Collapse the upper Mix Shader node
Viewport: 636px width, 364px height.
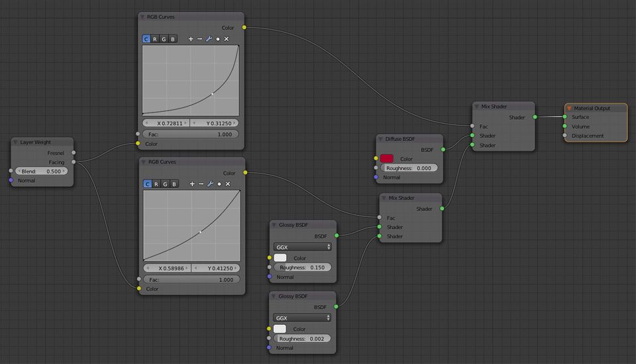[476, 107]
